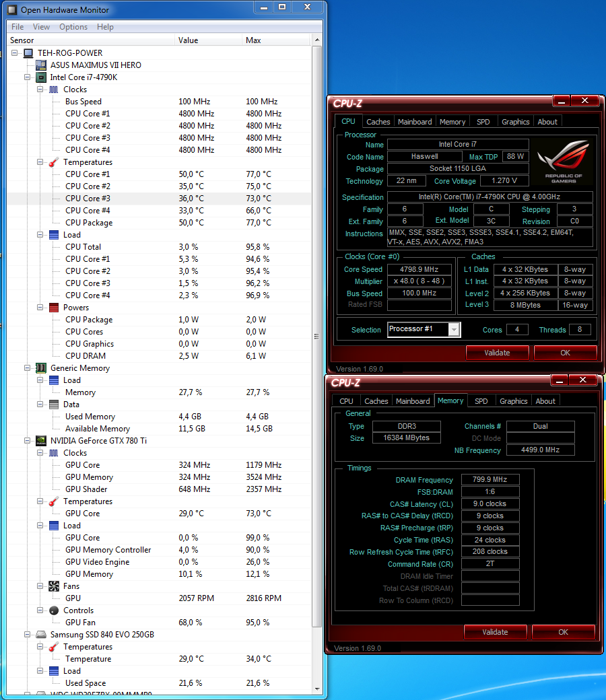Click the Specification field in CPU-Z
The height and width of the screenshot is (700, 606).
click(x=490, y=197)
